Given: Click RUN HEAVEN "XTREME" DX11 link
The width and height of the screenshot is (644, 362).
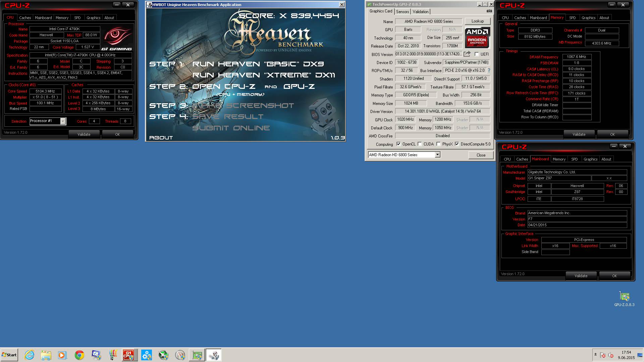Looking at the screenshot, I should pos(264,75).
